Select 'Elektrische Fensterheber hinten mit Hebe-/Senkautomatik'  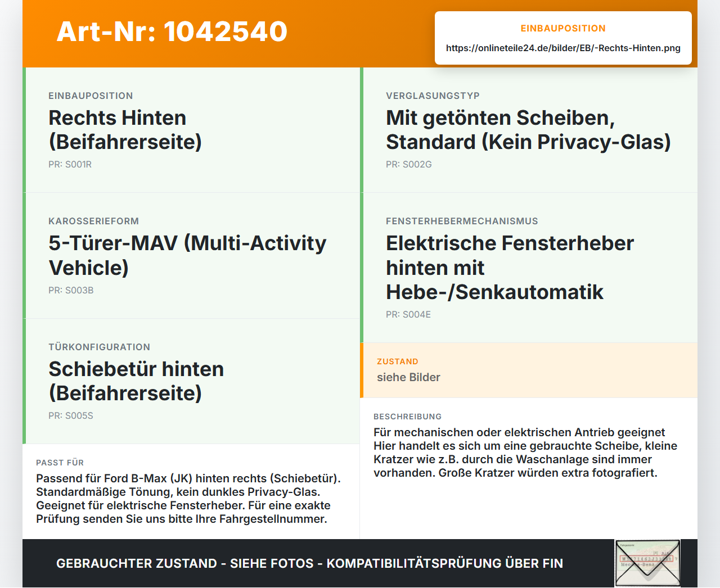[x=510, y=268]
